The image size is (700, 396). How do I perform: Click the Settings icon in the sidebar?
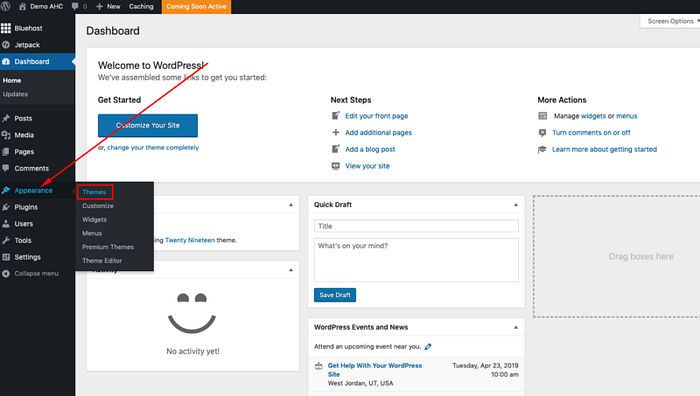click(x=6, y=257)
